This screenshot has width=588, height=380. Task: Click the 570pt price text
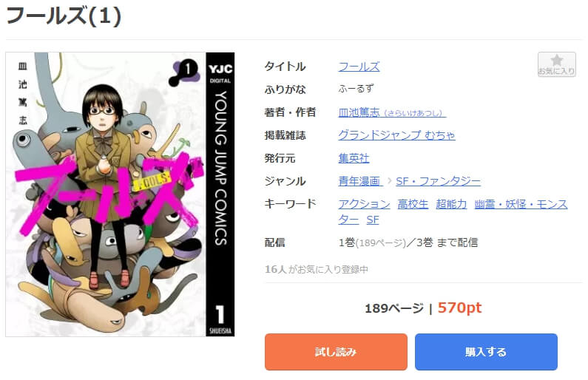click(x=459, y=308)
